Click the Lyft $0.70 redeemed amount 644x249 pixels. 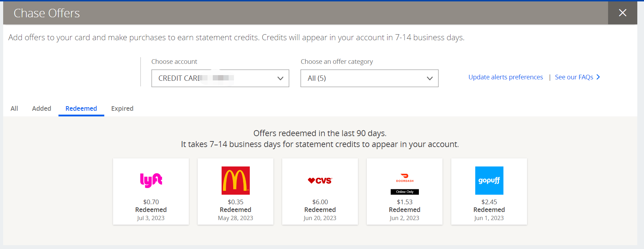151,202
